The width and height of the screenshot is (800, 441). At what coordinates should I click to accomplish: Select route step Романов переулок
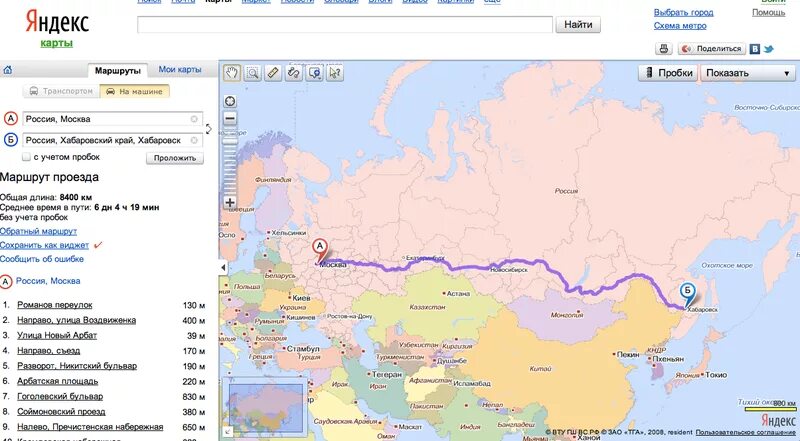click(55, 305)
